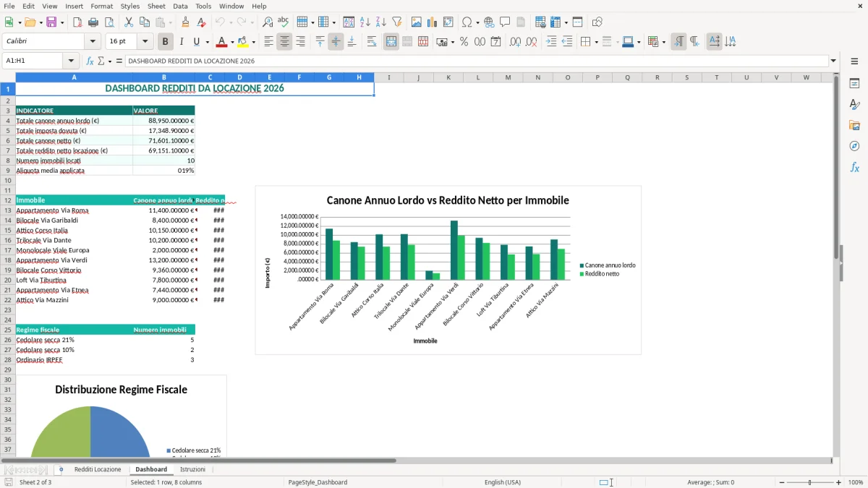This screenshot has height=488, width=868.
Task: Click column header K
Action: click(x=448, y=77)
